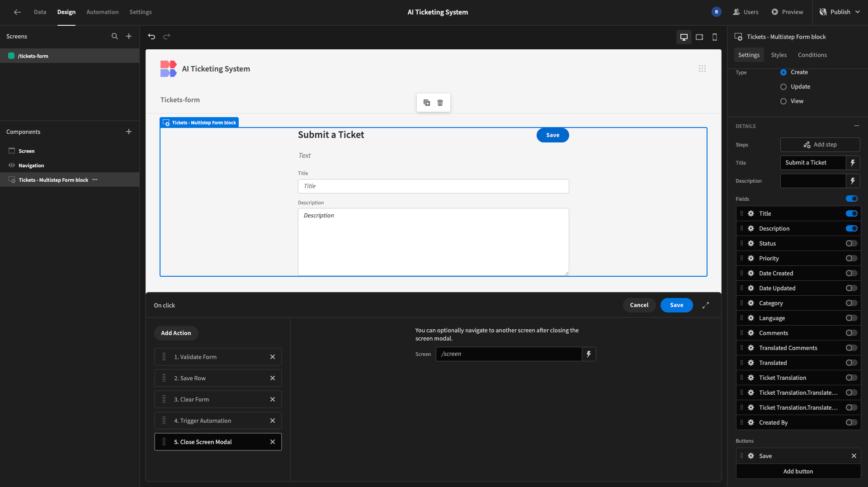Select the tablet preview icon

[699, 37]
